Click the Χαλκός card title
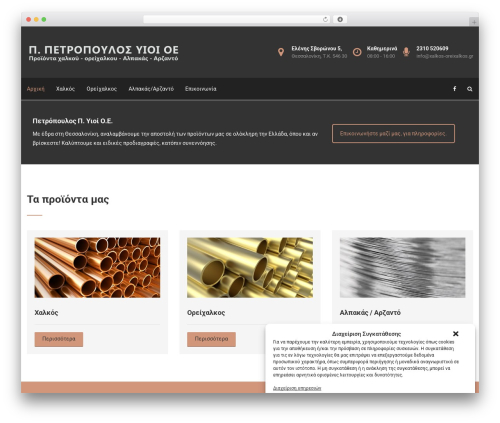500x423 pixels. coord(46,313)
